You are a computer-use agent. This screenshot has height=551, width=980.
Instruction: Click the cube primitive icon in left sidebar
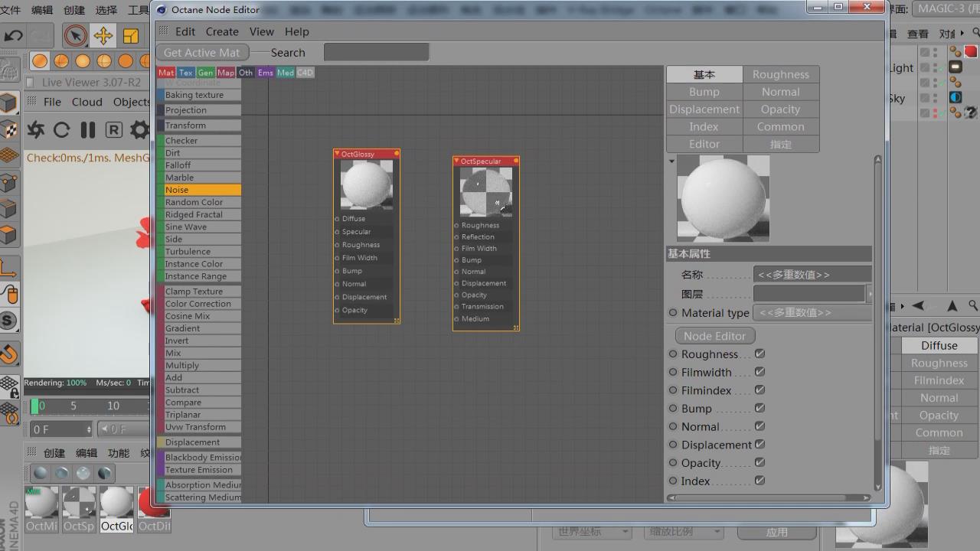[x=8, y=103]
